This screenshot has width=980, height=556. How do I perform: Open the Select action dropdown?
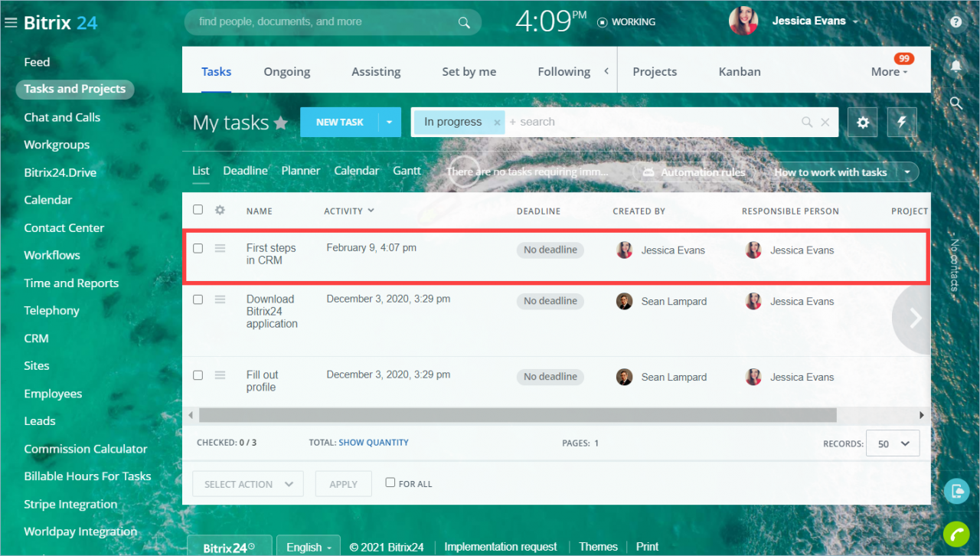(248, 484)
